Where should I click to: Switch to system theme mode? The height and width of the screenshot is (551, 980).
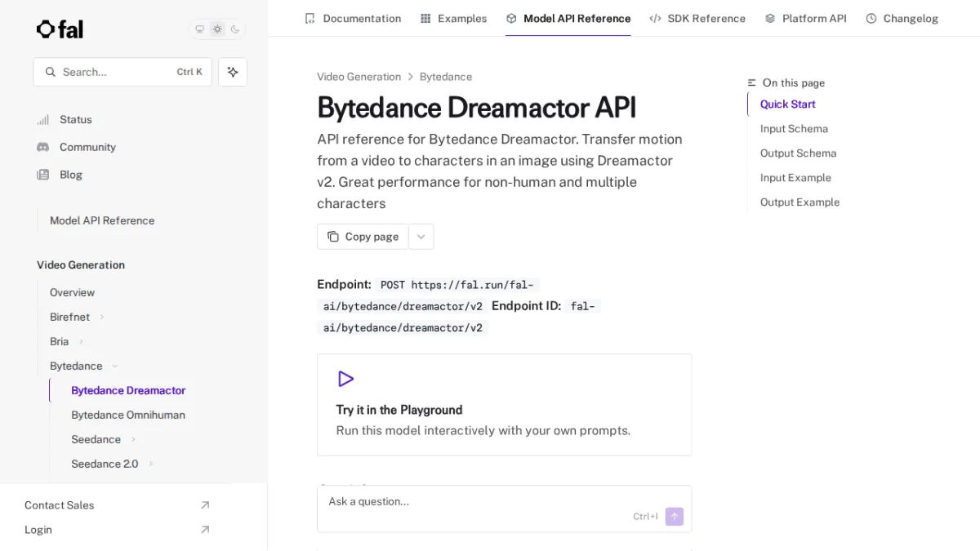tap(199, 29)
